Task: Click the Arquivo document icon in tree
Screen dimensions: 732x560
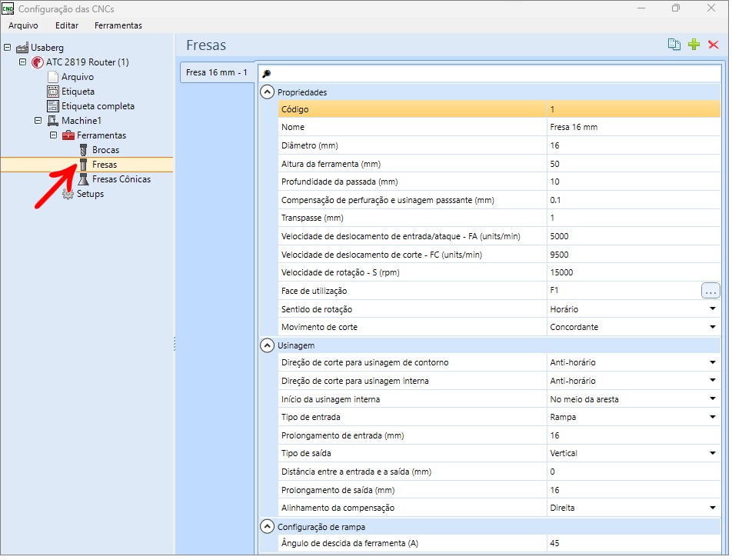Action: [53, 77]
